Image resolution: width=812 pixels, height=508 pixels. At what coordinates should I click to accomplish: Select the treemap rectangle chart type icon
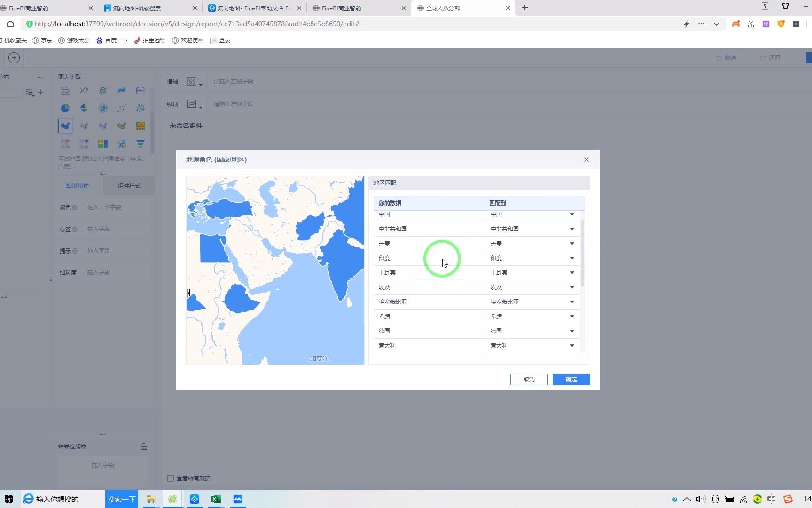pyautogui.click(x=103, y=143)
